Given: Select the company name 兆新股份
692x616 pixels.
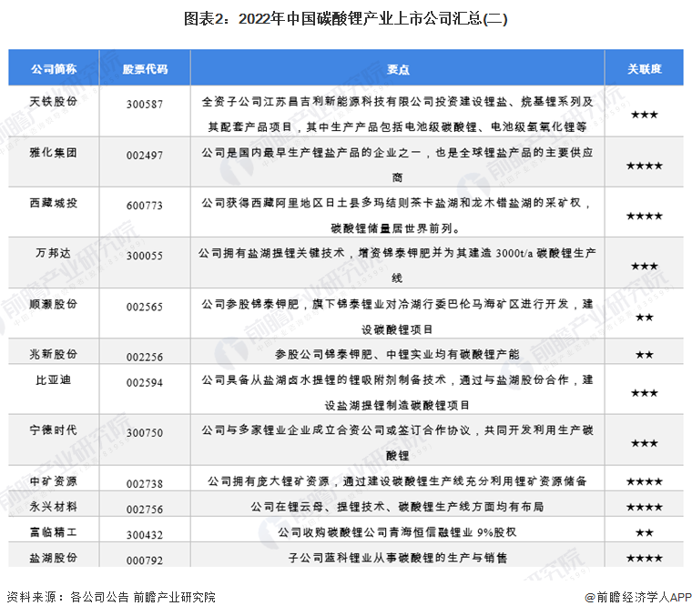Looking at the screenshot, I should point(54,354).
